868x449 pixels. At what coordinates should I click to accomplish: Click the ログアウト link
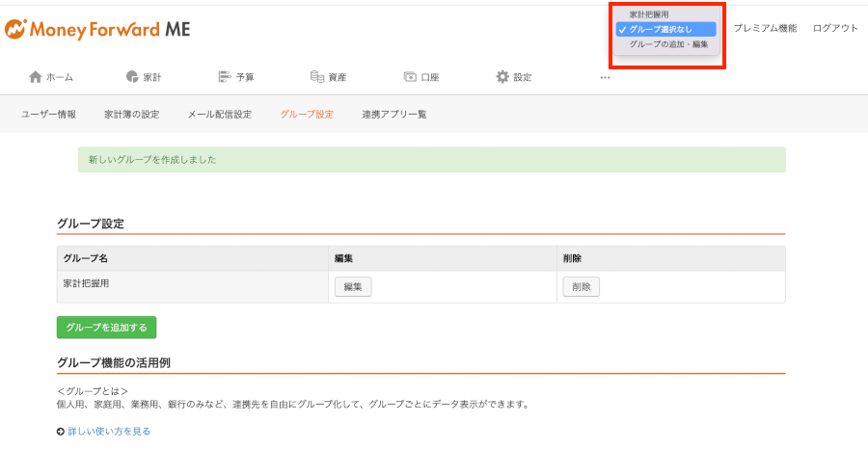(x=835, y=28)
